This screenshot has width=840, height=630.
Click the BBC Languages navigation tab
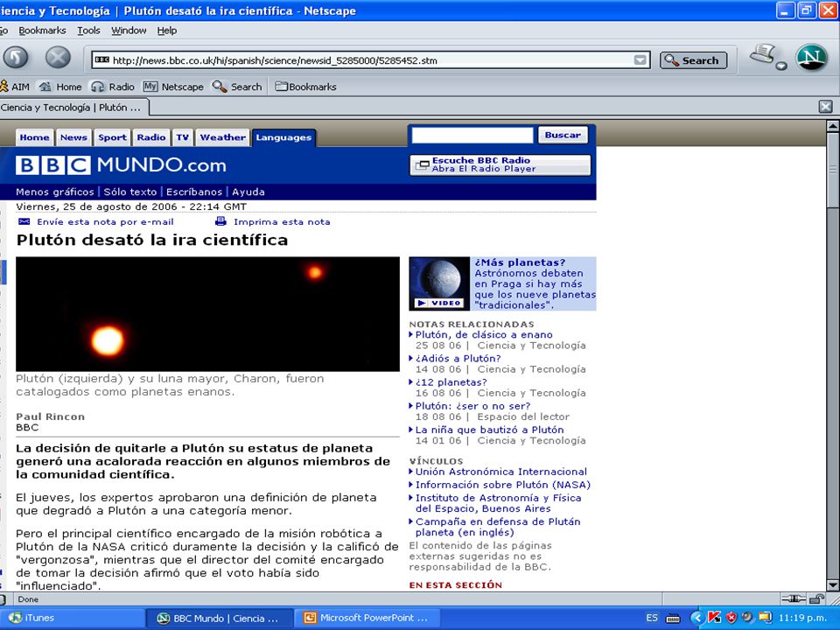(283, 137)
